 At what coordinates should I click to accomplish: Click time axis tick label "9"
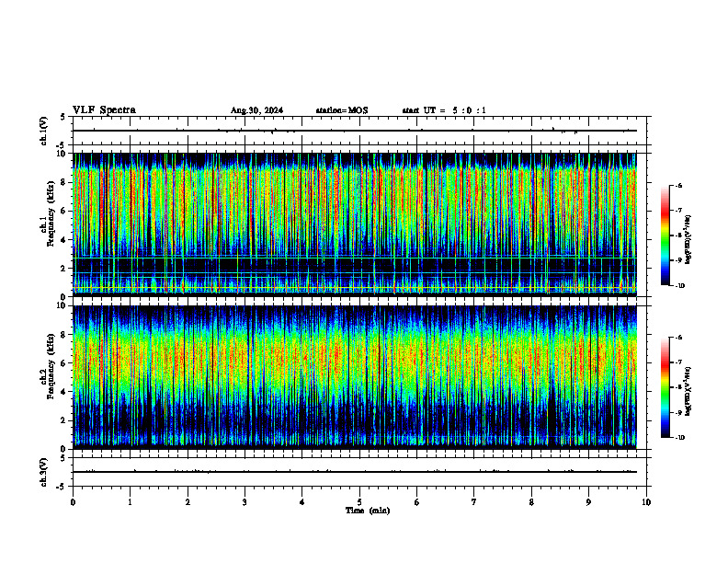588,502
